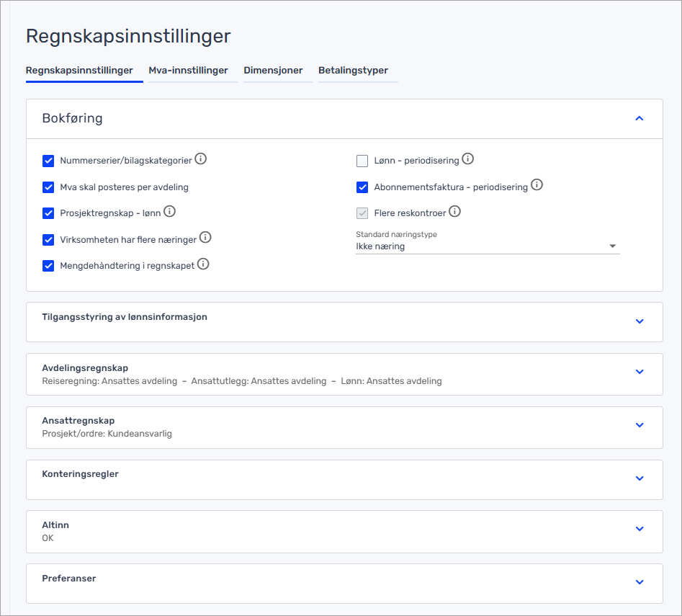Expand the Avdelingsregnskap panel
Screen dimensions: 682x616
pos(639,372)
